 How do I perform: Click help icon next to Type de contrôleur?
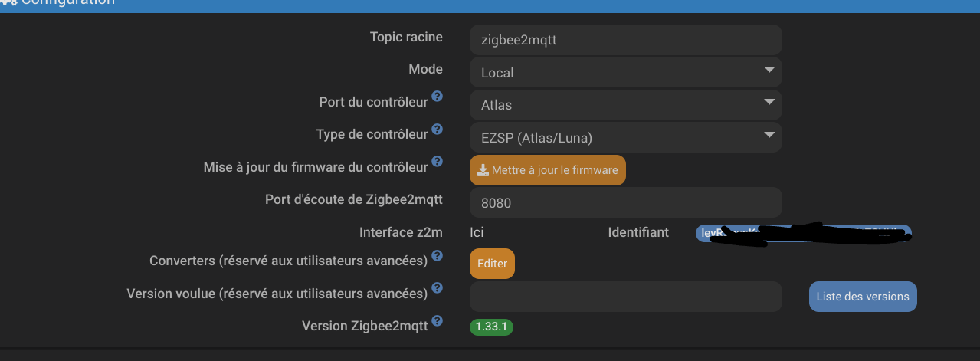click(437, 129)
